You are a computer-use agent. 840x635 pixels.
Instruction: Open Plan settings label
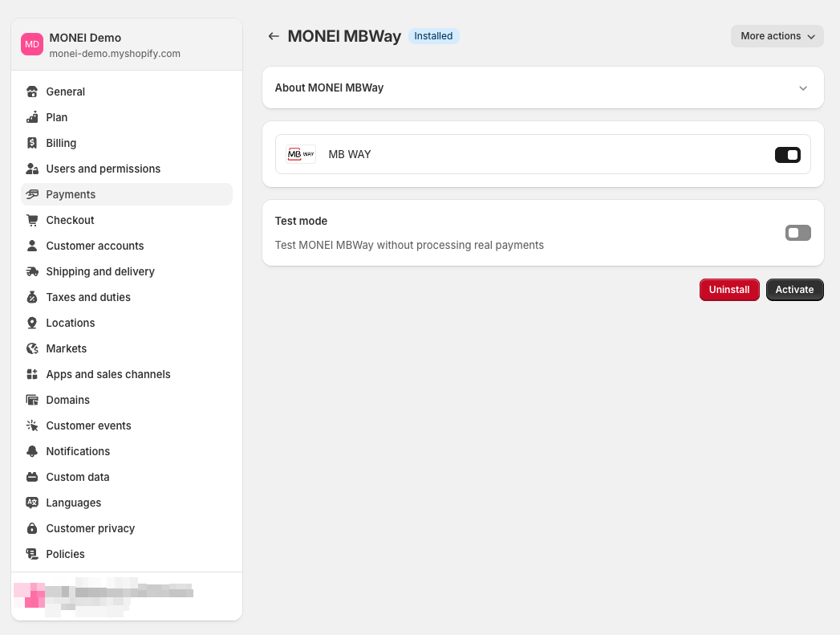tap(57, 117)
